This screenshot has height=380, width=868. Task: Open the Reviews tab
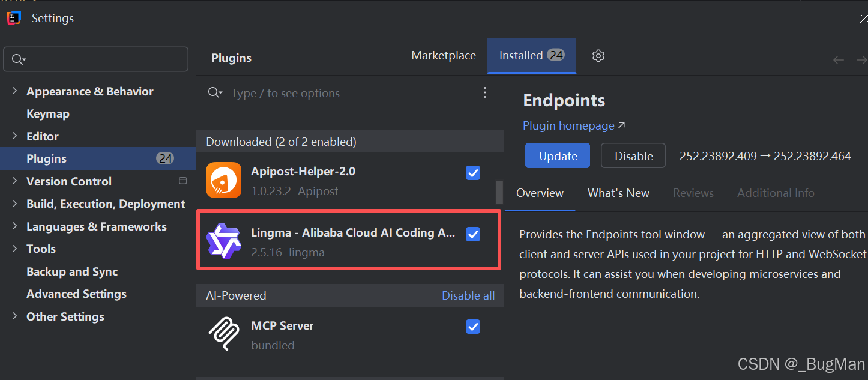click(x=693, y=193)
